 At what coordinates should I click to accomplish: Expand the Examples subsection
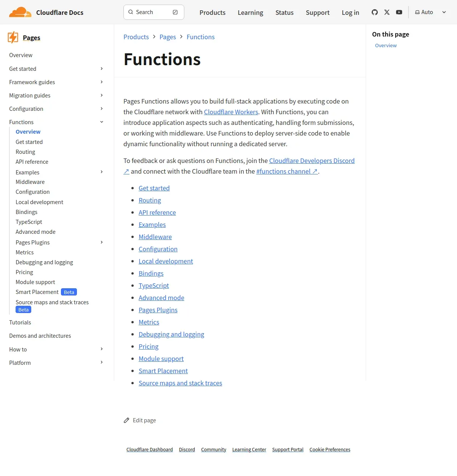[x=102, y=172]
